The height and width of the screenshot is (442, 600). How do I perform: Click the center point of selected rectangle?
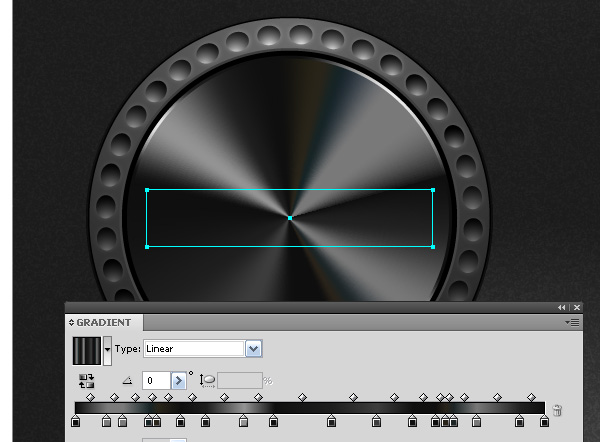pos(290,218)
